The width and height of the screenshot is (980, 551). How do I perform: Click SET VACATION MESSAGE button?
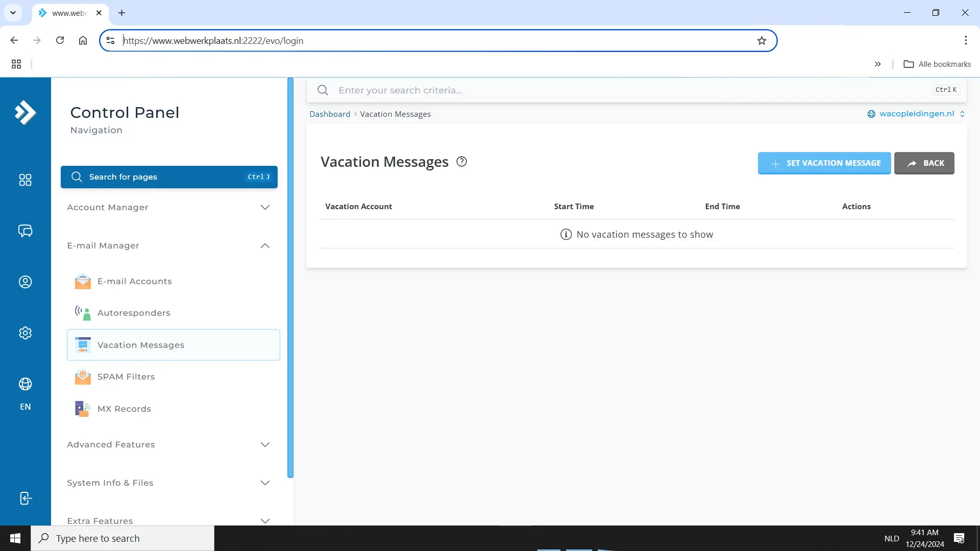(824, 163)
